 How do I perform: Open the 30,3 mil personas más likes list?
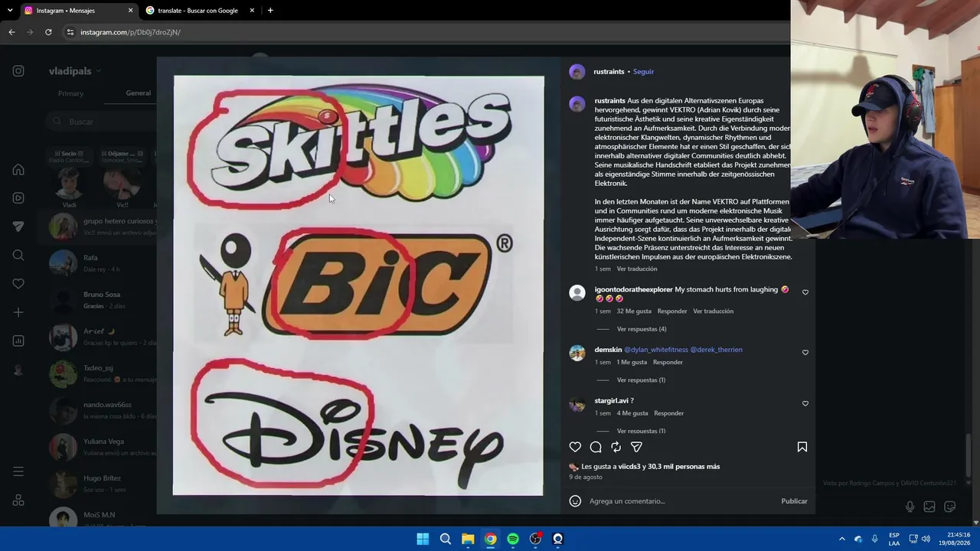685,467
